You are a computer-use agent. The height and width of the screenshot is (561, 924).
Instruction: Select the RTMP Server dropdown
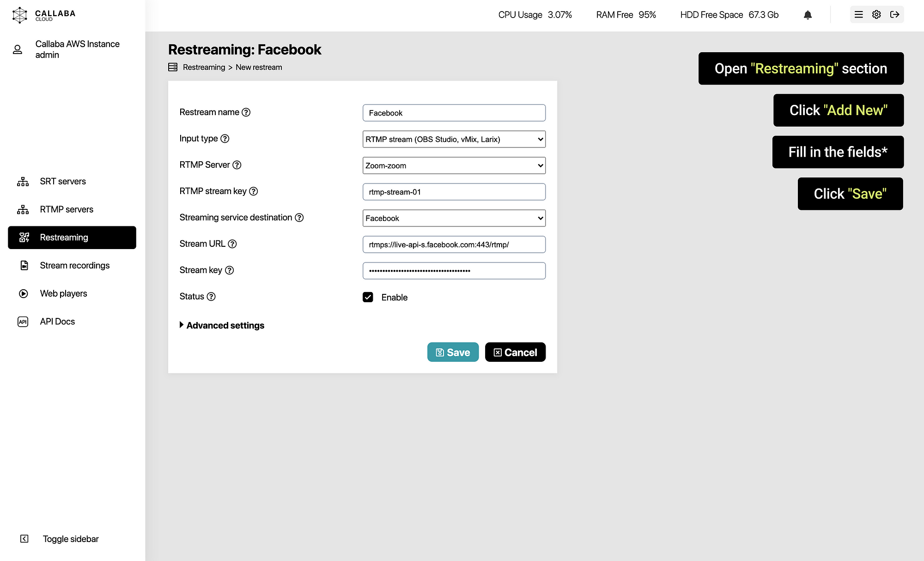pos(454,165)
